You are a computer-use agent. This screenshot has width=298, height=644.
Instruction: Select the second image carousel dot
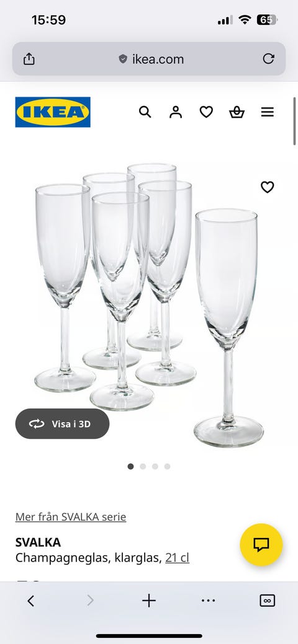click(x=143, y=467)
